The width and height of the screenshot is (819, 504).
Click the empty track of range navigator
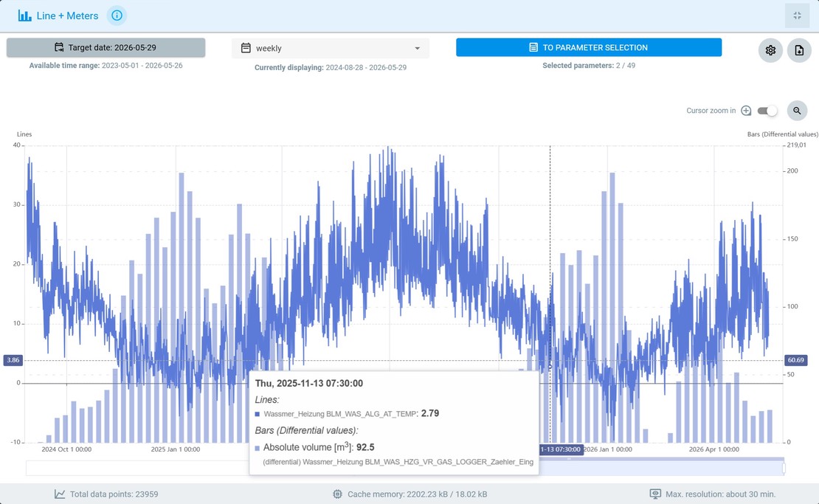[x=136, y=468]
